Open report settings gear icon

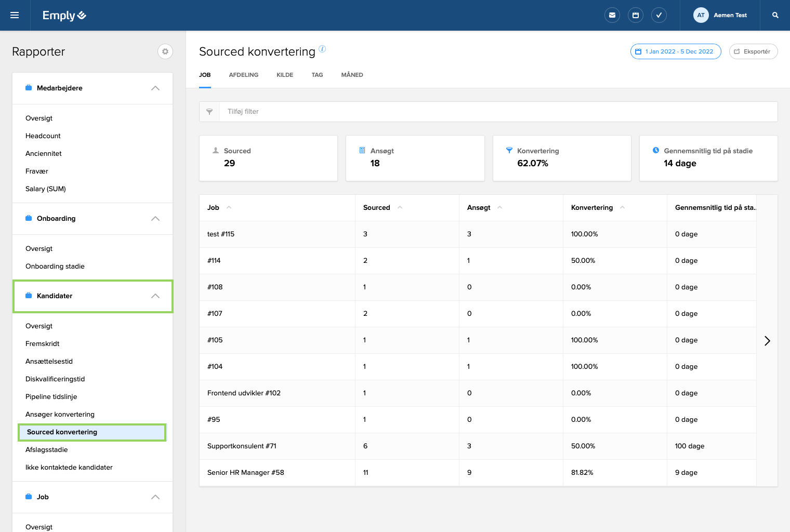tap(165, 51)
